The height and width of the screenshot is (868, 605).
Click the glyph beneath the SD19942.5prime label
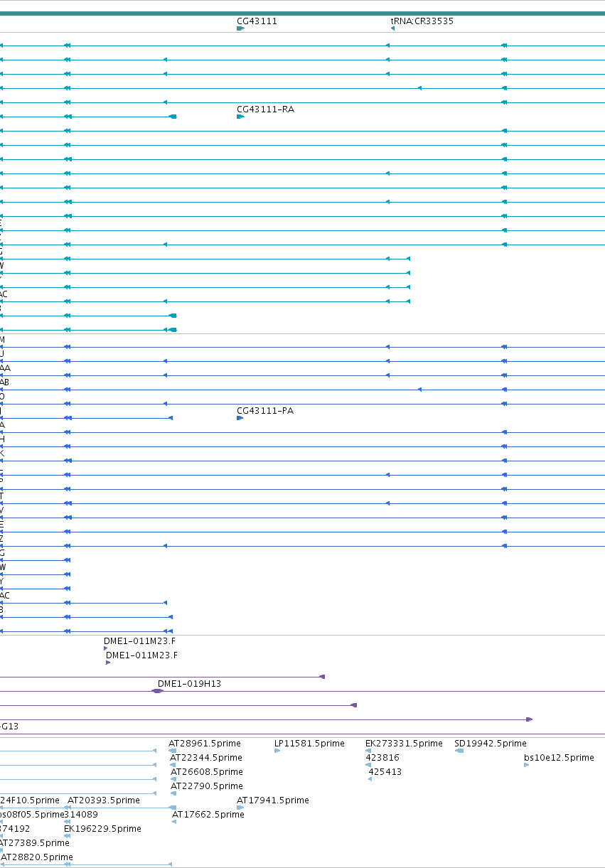[459, 751]
